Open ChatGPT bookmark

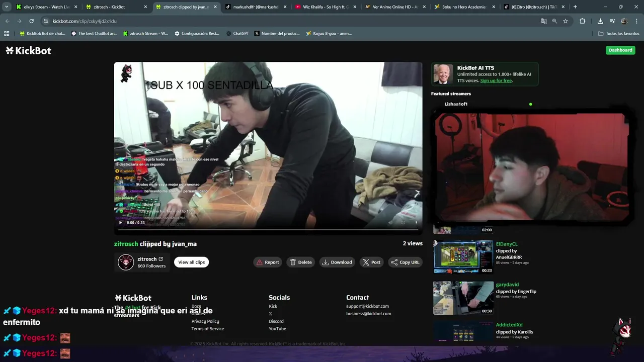coord(237,33)
